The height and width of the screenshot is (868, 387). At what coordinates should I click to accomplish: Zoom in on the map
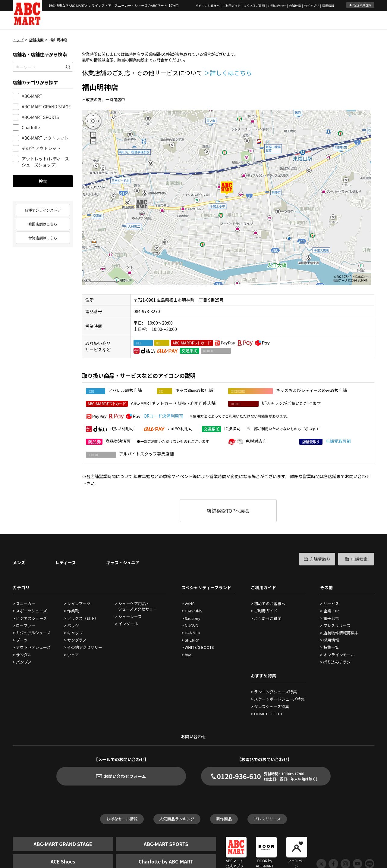click(93, 135)
